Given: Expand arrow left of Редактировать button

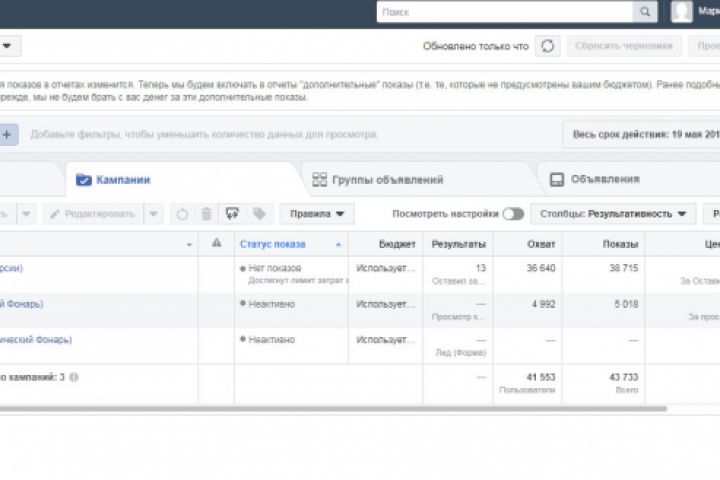Looking at the screenshot, I should pos(26,214).
